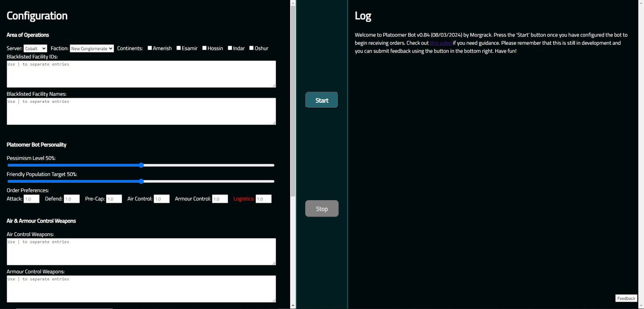644x309 pixels.
Task: Tick the Esamir continent checkbox
Action: (179, 48)
